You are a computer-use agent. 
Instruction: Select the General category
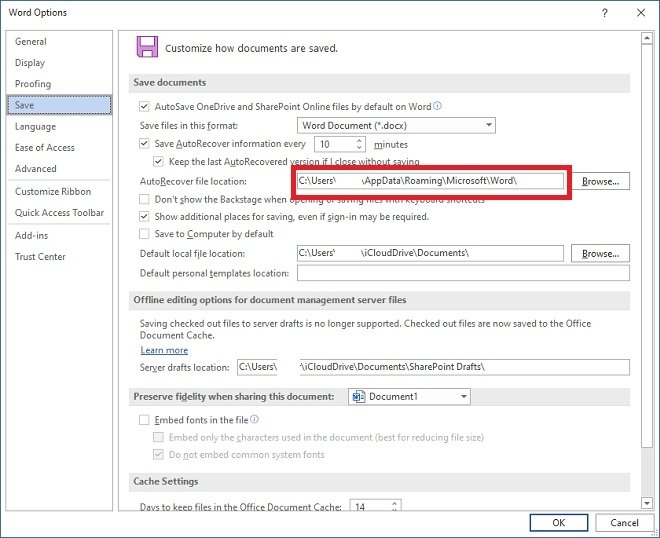coord(59,41)
